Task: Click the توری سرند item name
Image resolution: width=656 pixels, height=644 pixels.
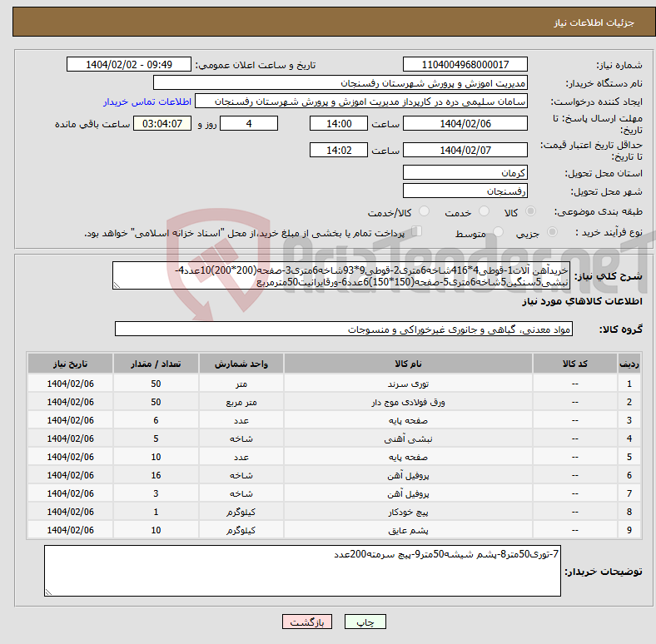Action: click(x=408, y=384)
